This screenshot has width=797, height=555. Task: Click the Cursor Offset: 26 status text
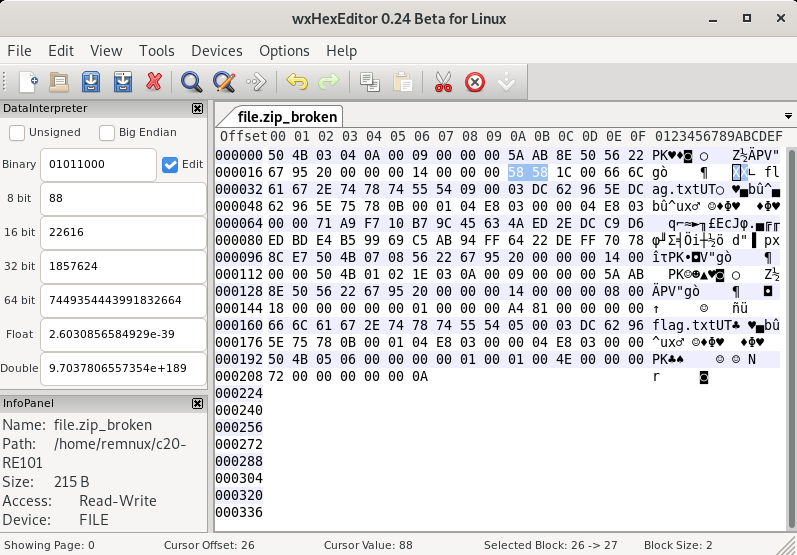click(209, 545)
